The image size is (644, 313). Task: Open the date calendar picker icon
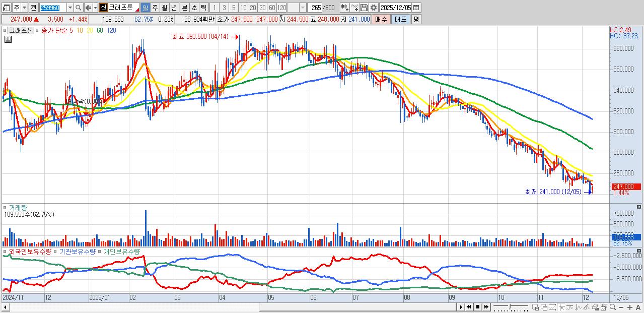416,8
